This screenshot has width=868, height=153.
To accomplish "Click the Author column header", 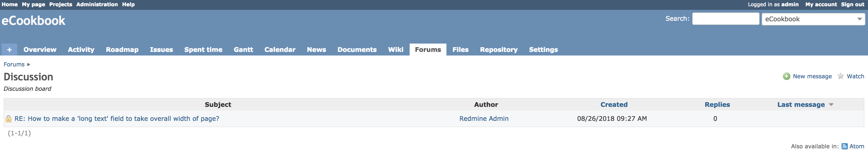I will (486, 105).
